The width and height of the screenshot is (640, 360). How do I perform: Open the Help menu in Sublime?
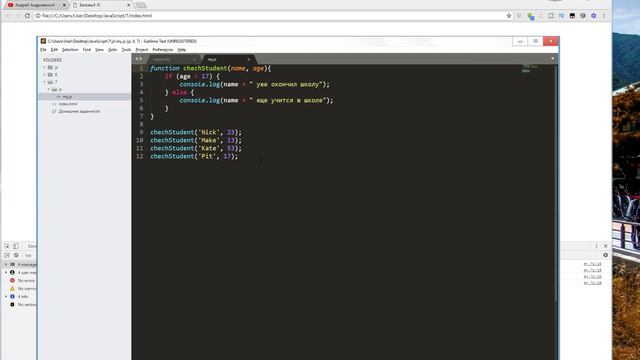coord(182,50)
